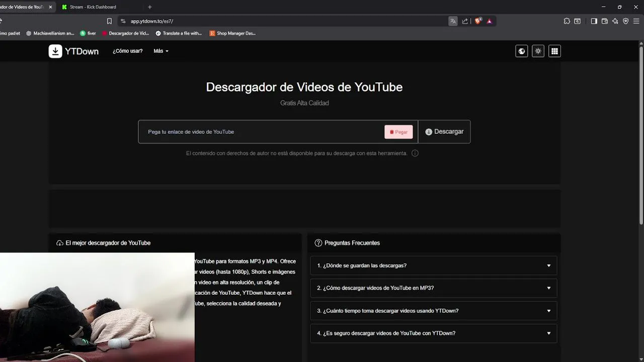
Task: Click the translate page icon in address bar
Action: (x=453, y=21)
